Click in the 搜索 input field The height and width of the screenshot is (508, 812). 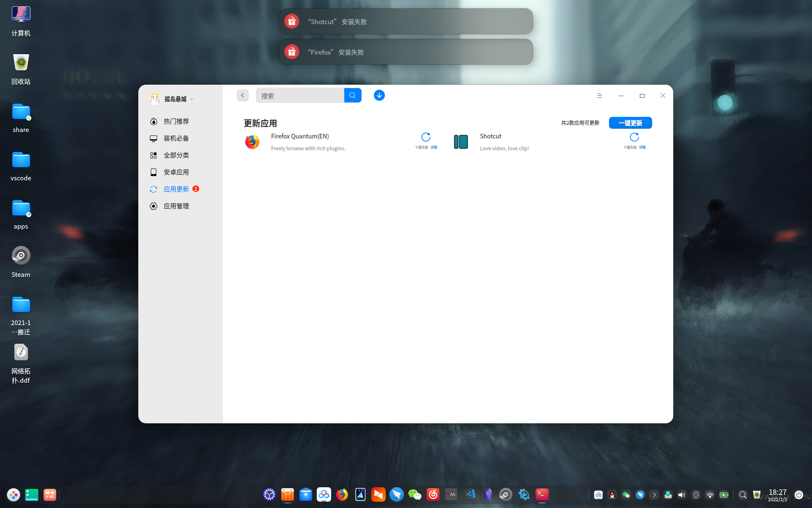coord(300,96)
